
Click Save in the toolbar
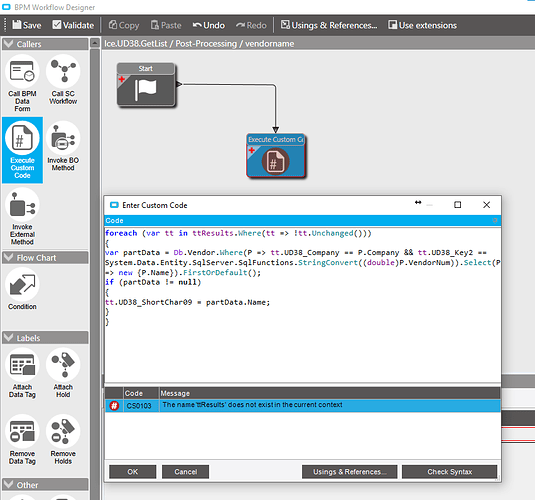[x=27, y=25]
